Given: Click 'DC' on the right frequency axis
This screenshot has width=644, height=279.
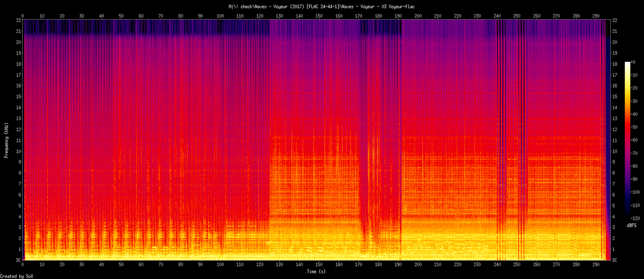Looking at the screenshot, I should [x=615, y=260].
